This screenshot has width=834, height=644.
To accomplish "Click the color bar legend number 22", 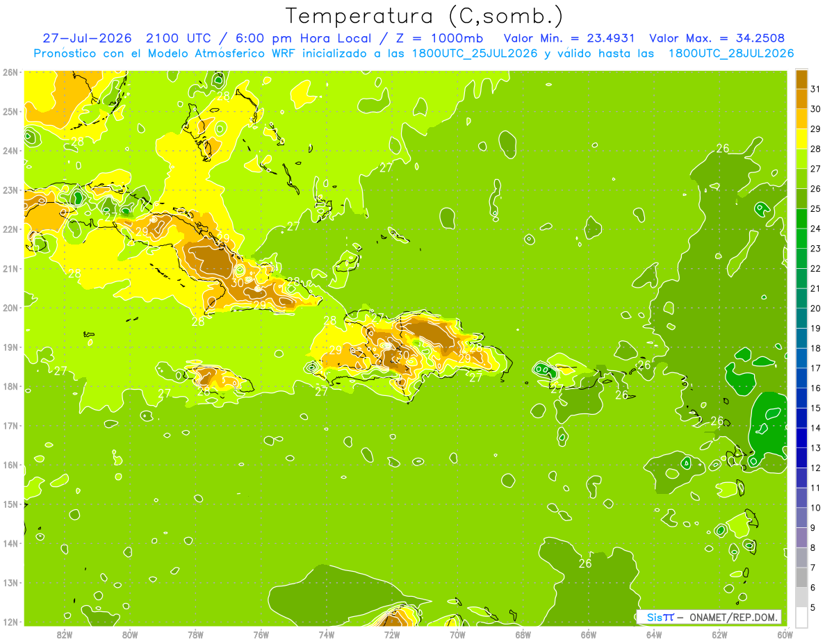I will pyautogui.click(x=815, y=268).
